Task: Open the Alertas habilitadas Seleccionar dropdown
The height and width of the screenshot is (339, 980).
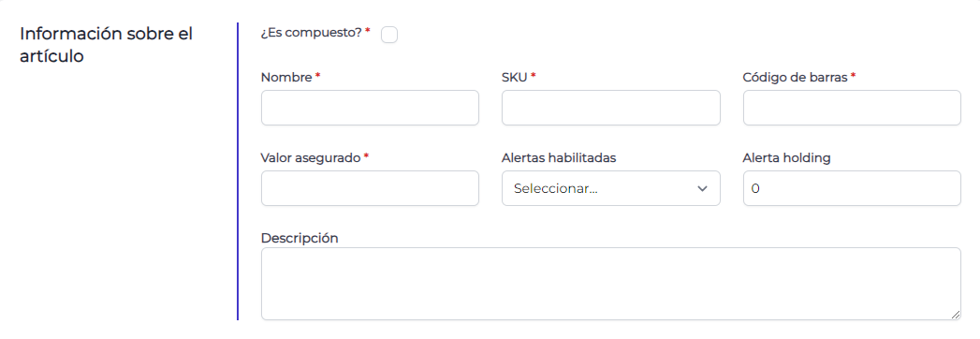Action: (610, 188)
